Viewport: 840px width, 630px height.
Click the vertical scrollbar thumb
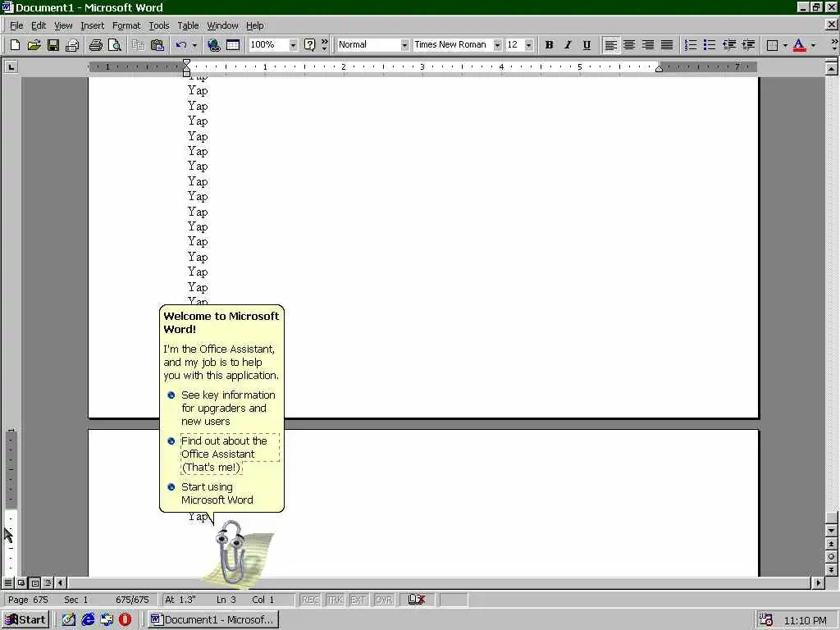(831, 517)
